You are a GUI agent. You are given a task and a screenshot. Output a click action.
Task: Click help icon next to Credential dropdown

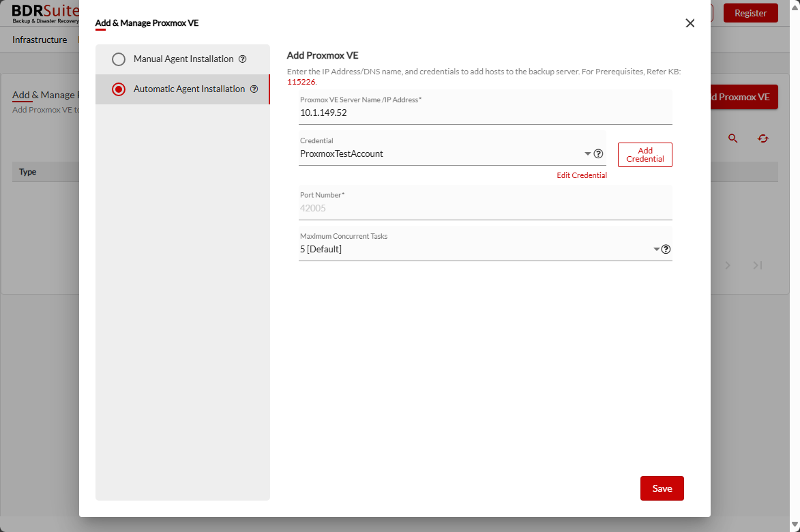(599, 153)
